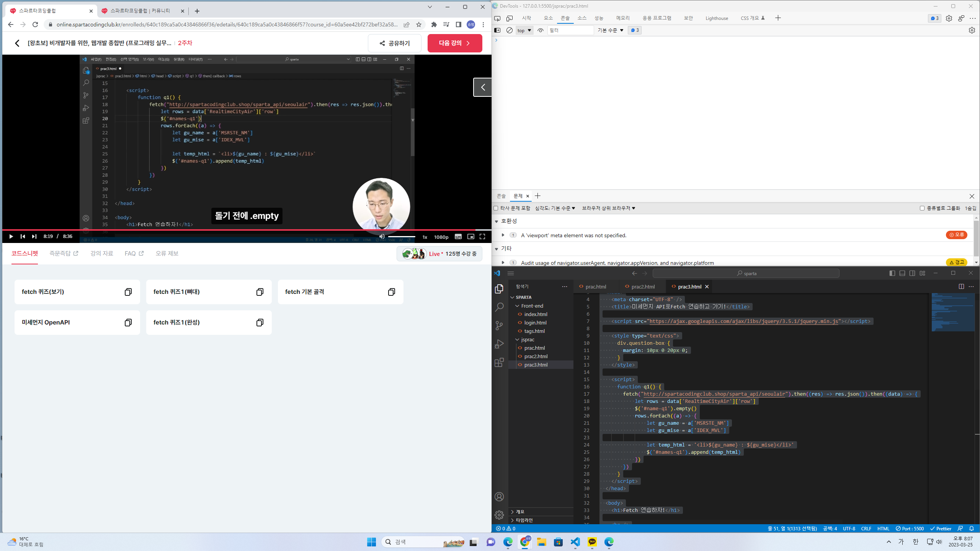The width and height of the screenshot is (980, 551).
Task: Open VS Code Manage gear icon
Action: pos(499,515)
